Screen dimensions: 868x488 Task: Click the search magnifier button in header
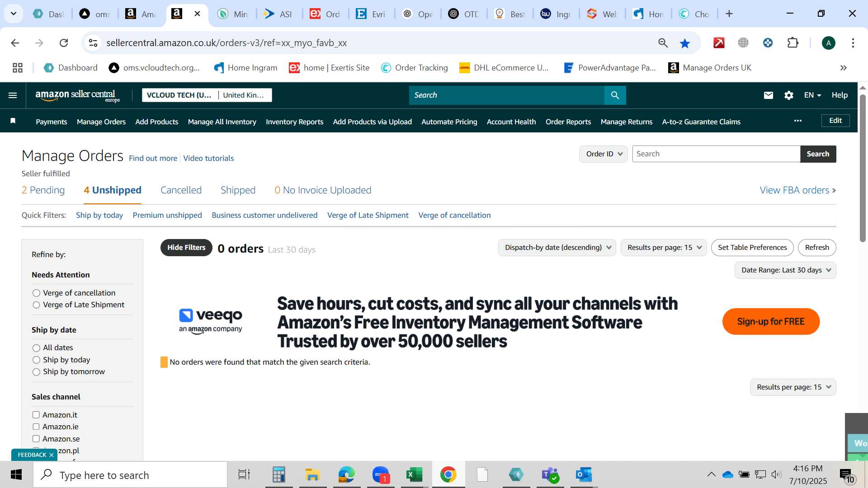click(x=615, y=95)
